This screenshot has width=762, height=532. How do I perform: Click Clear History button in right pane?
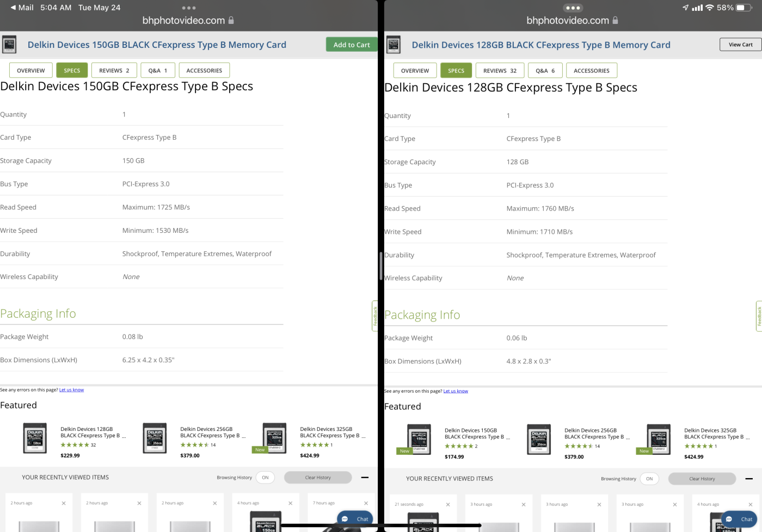(702, 479)
